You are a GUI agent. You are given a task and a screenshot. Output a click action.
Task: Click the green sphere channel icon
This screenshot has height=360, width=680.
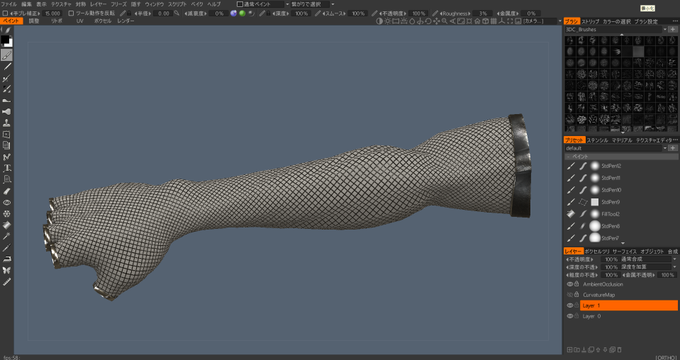(x=242, y=13)
